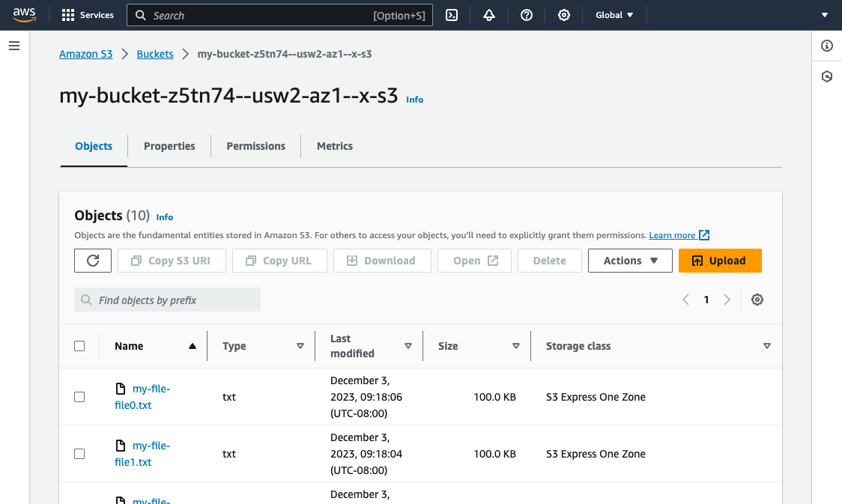Open table preferences gear icon
Image resolution: width=842 pixels, height=504 pixels.
(757, 300)
